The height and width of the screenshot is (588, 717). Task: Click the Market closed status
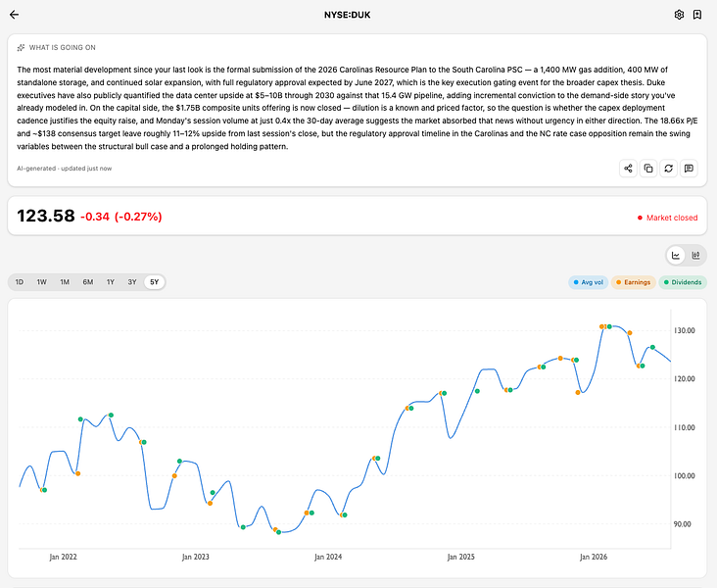click(668, 218)
